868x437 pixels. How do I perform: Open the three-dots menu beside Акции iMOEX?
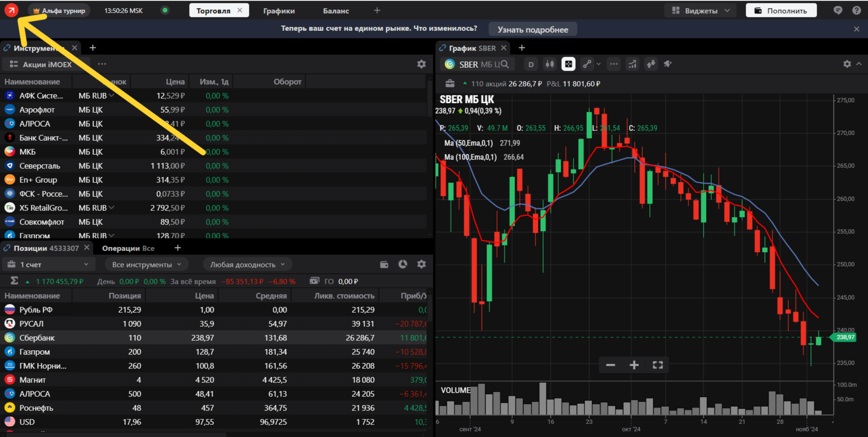click(102, 64)
